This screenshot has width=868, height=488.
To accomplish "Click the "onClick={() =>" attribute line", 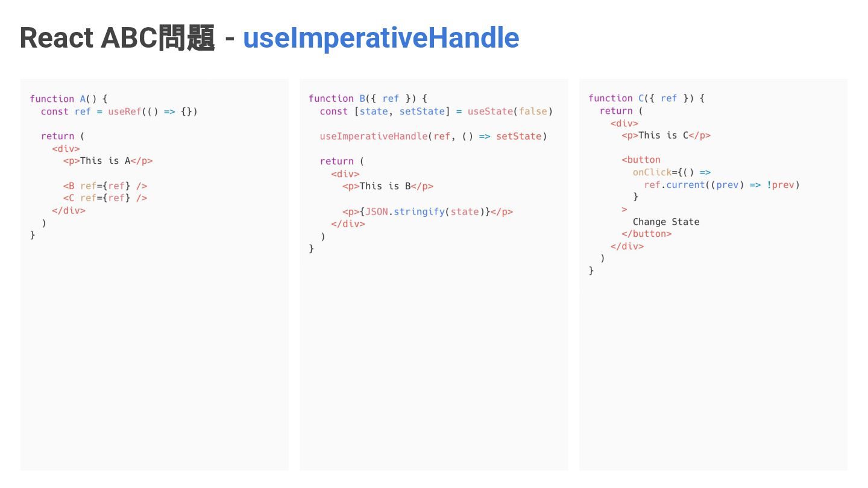I will (x=671, y=172).
